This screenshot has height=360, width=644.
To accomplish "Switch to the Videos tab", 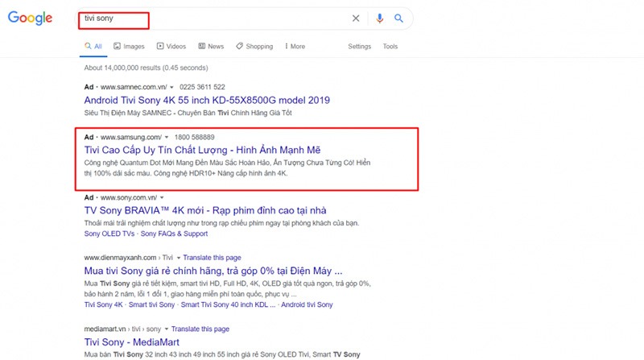I will click(x=171, y=47).
